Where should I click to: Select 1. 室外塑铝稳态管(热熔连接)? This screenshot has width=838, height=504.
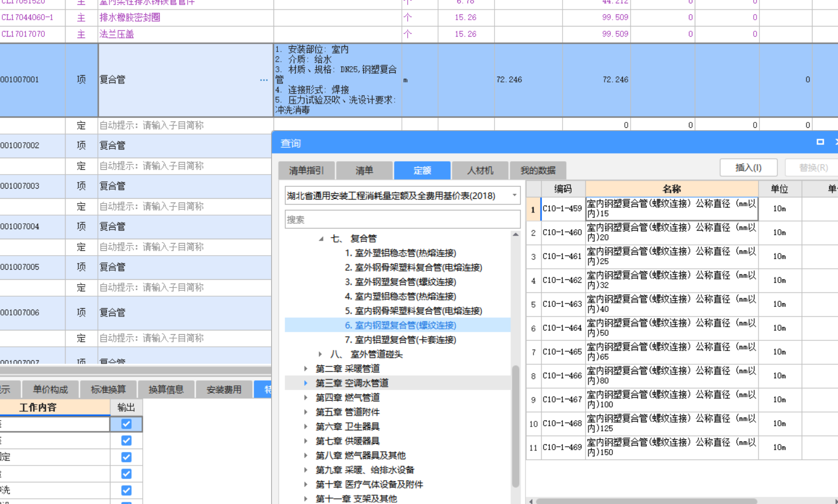[400, 253]
